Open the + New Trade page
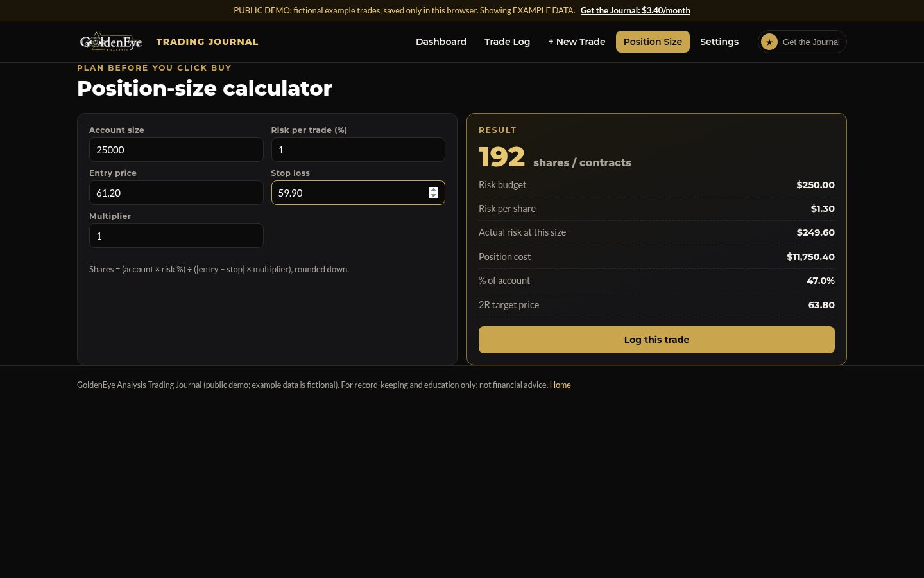The image size is (924, 578). (577, 42)
